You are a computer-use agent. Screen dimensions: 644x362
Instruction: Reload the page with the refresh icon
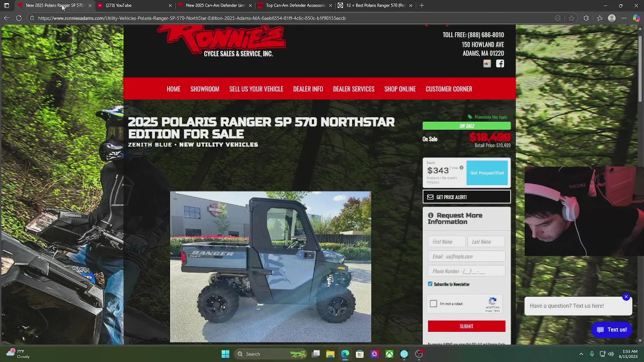click(19, 18)
